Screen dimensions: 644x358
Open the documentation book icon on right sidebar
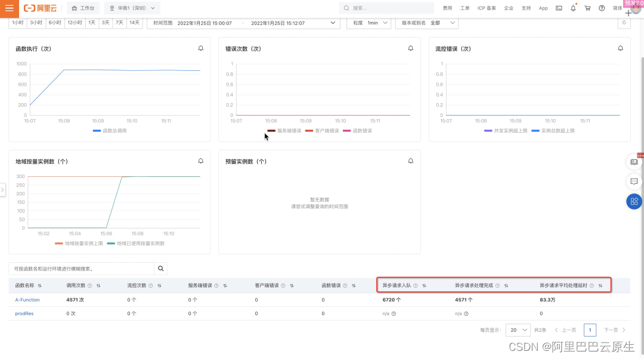[x=634, y=162]
